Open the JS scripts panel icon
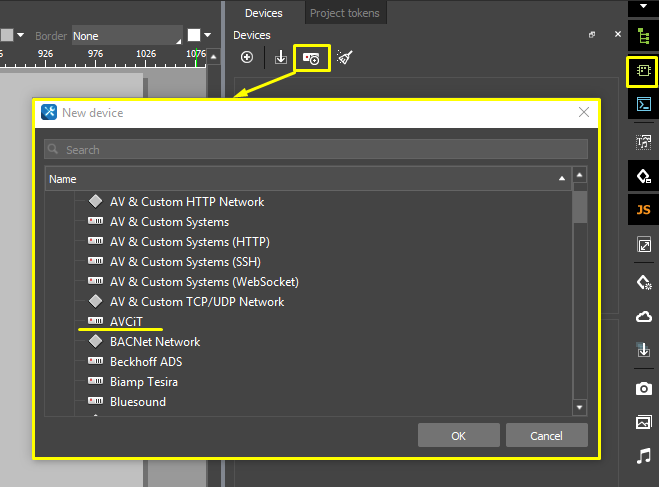 click(x=643, y=210)
